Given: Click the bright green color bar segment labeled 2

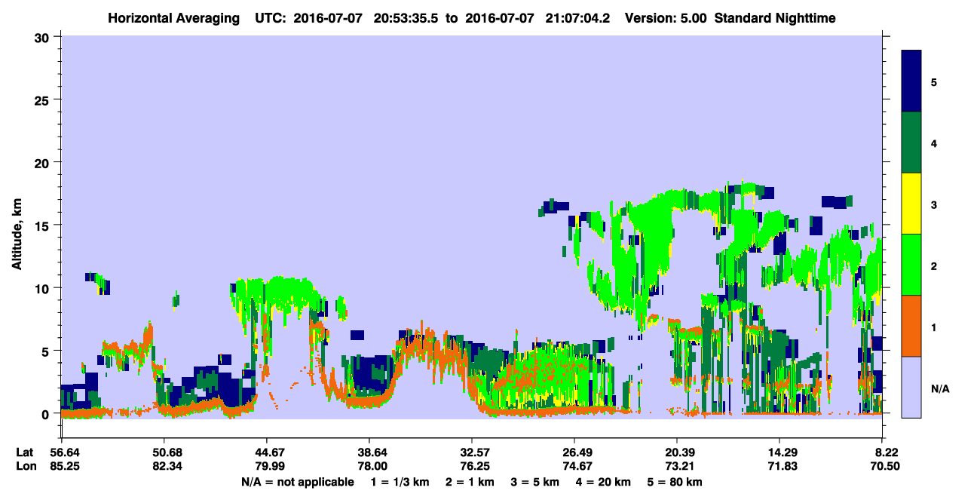Looking at the screenshot, I should point(911,265).
